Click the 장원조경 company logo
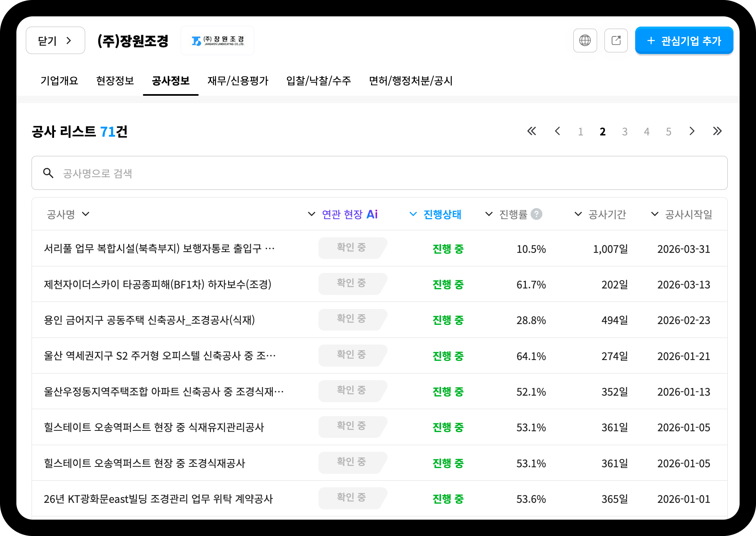Image resolution: width=756 pixels, height=536 pixels. (x=217, y=41)
